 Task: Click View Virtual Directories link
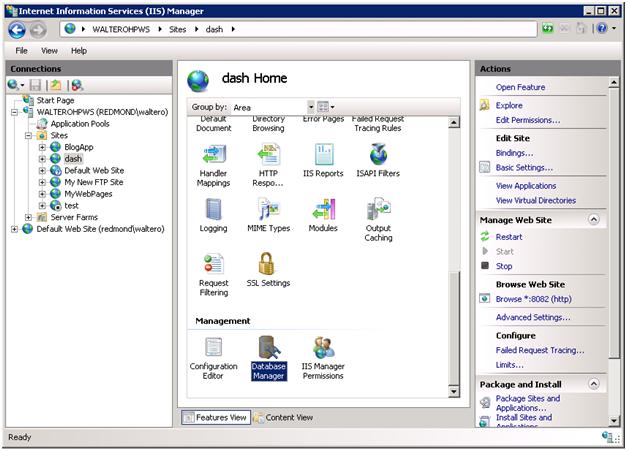coord(536,201)
